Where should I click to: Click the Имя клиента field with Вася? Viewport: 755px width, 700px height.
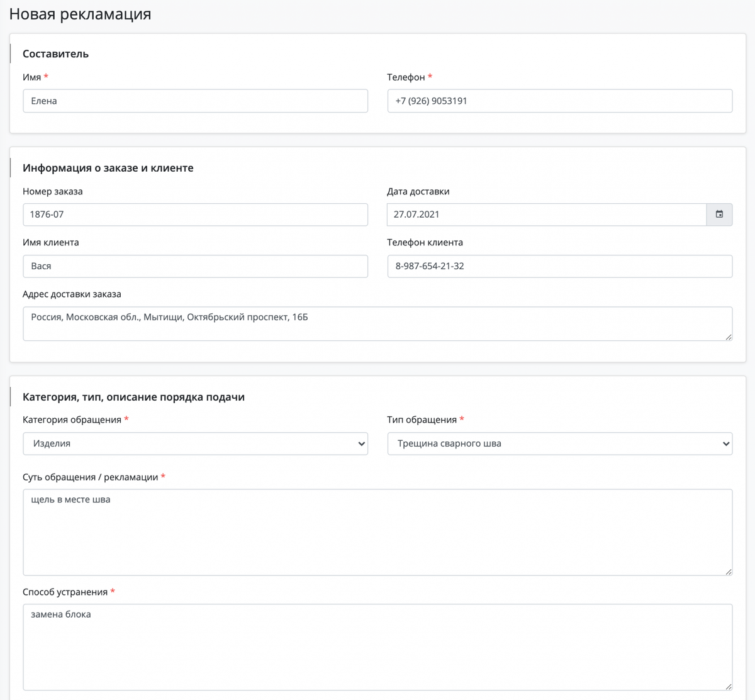tap(195, 266)
